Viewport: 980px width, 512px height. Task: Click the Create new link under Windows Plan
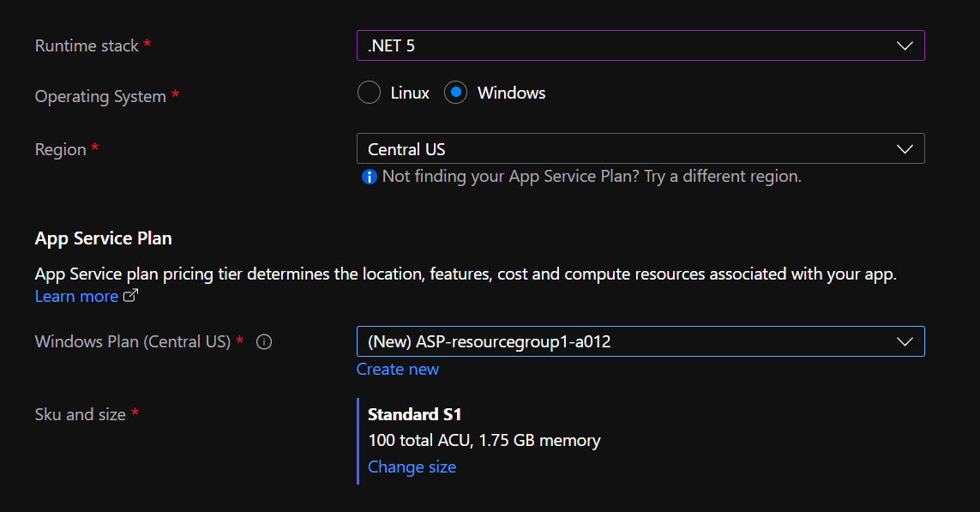click(x=397, y=369)
